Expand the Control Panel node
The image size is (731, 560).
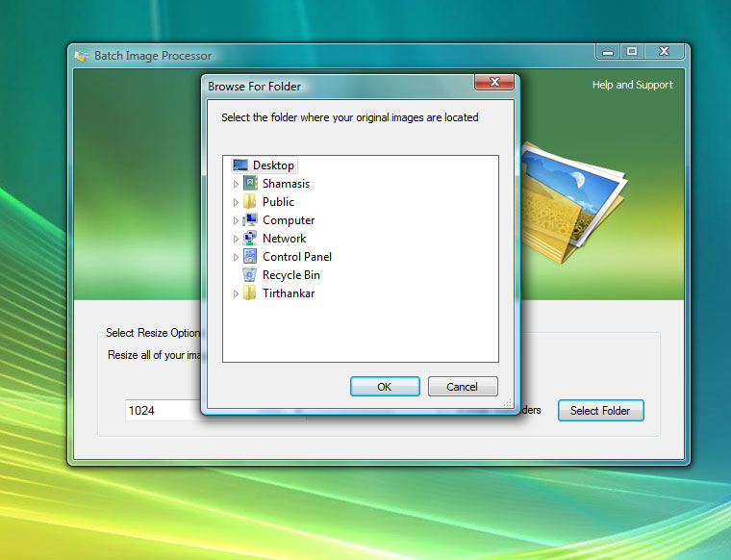point(236,257)
